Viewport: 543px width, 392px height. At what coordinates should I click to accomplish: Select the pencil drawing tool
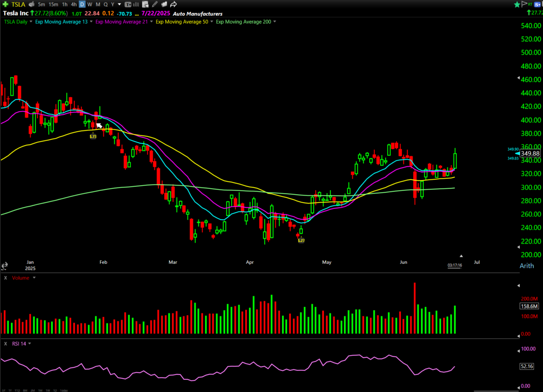click(x=155, y=4)
